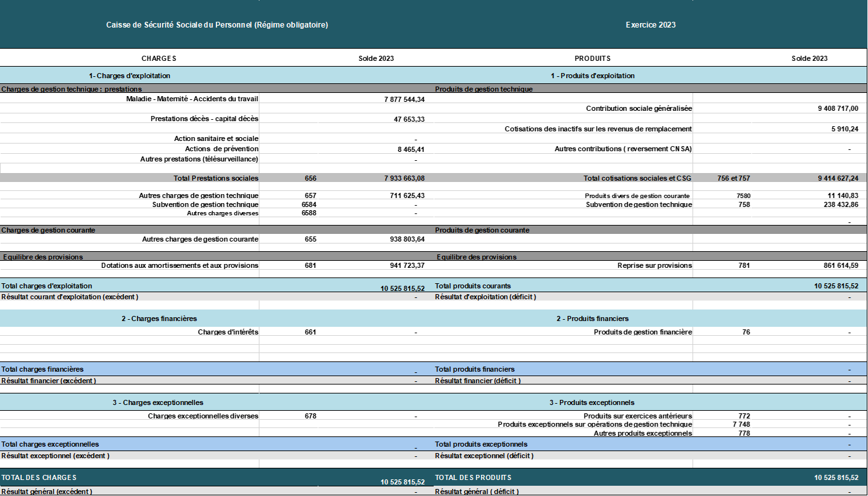Click the '1- Charges d'exploitation' section header
868x496 pixels.
(x=129, y=76)
